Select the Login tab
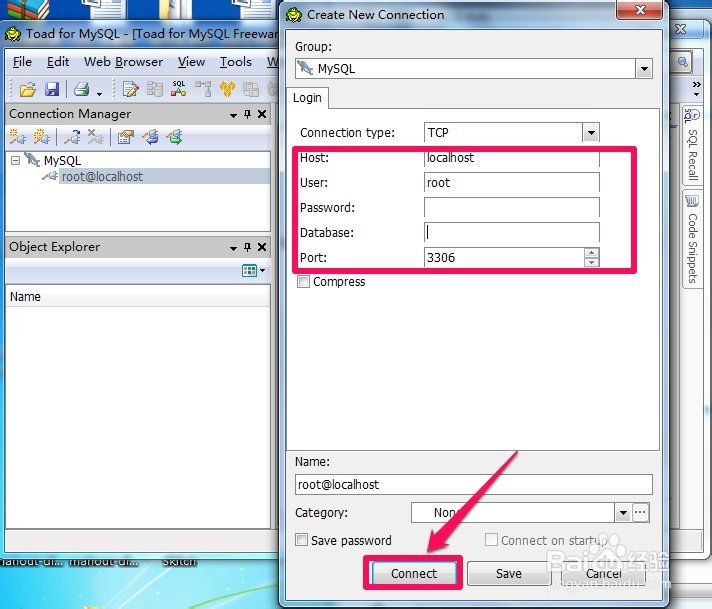The image size is (712, 609). point(307,98)
